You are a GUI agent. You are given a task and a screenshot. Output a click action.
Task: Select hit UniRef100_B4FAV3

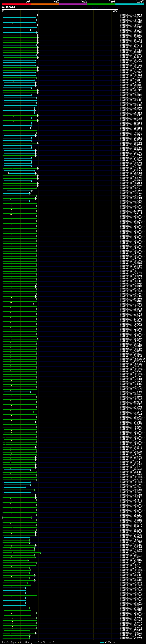coord(131,70)
